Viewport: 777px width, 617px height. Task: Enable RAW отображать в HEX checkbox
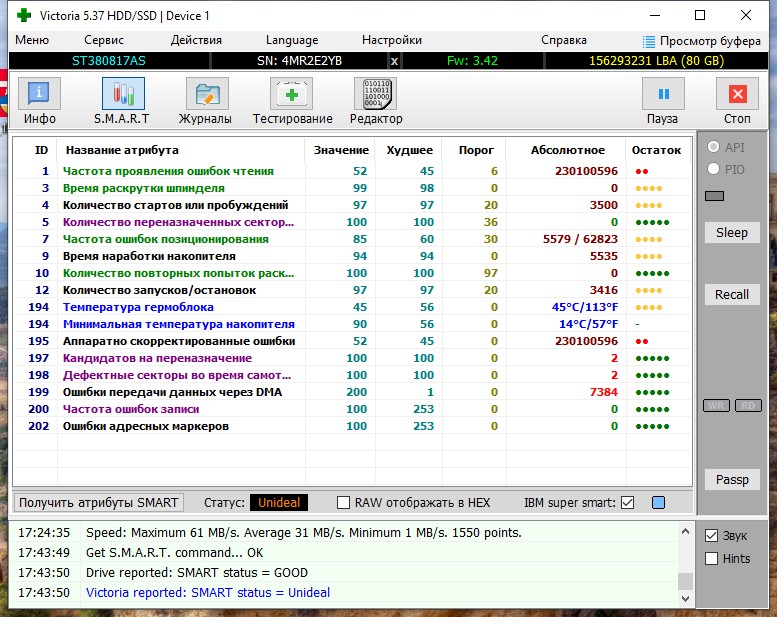click(x=343, y=503)
